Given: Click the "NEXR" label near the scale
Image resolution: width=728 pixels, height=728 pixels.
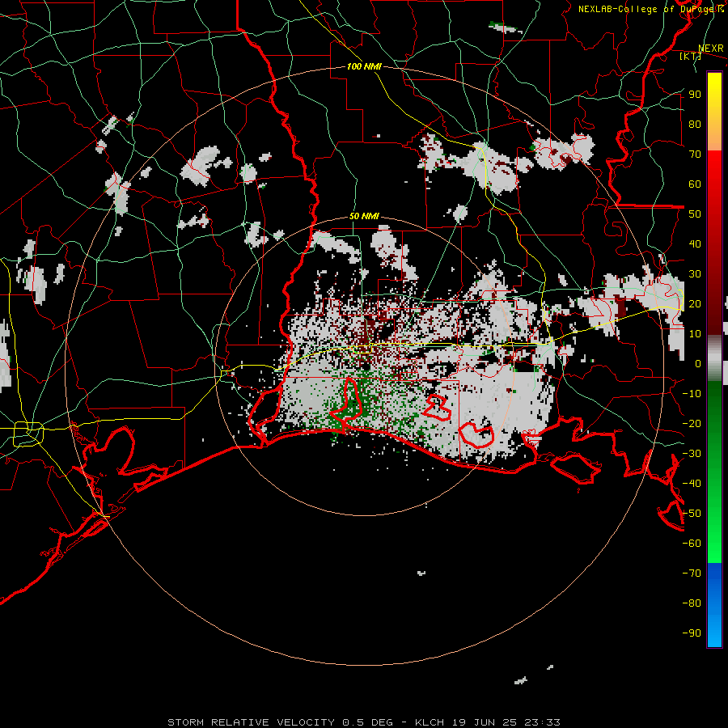Looking at the screenshot, I should (x=711, y=48).
